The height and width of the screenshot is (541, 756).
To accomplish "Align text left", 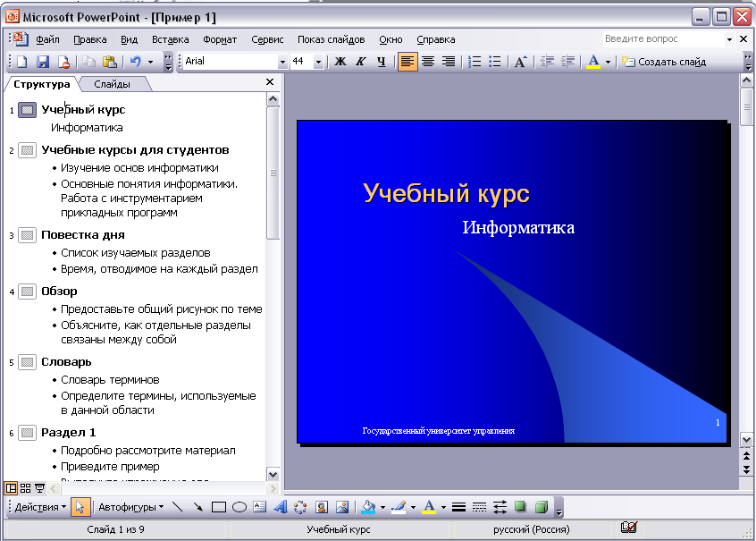I will tap(407, 62).
